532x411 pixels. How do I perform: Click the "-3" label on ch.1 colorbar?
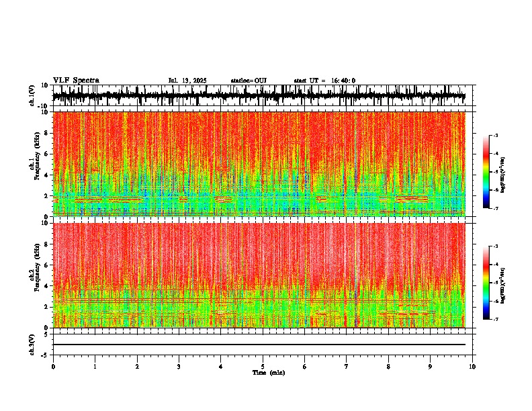coord(496,135)
